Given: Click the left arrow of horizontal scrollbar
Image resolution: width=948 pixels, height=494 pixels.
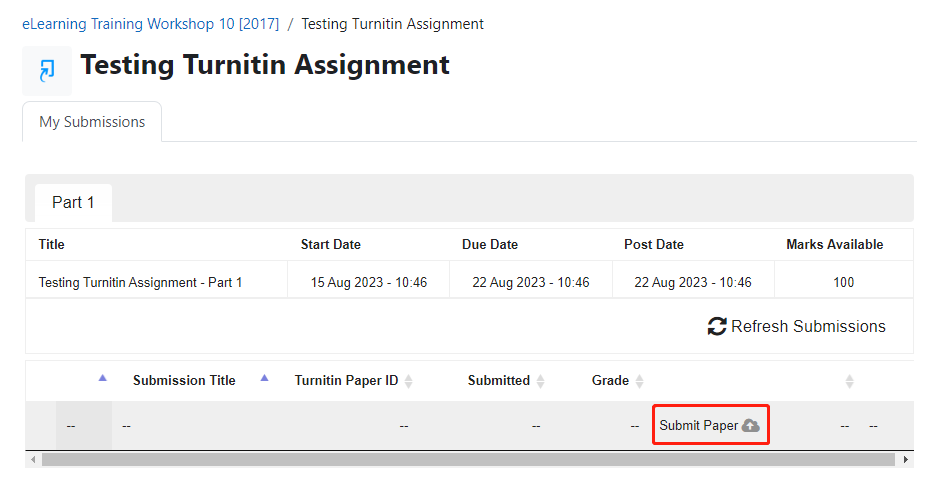Looking at the screenshot, I should point(33,460).
